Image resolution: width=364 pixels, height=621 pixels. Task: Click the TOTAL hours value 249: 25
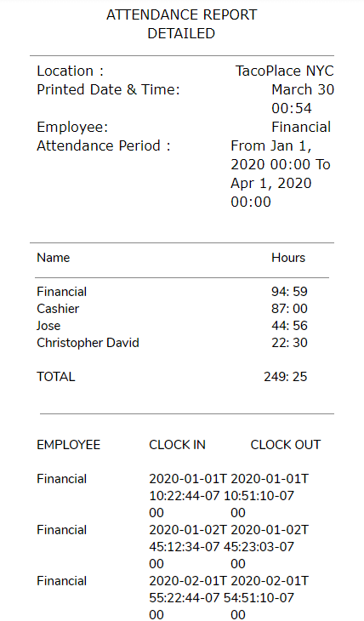pos(285,377)
